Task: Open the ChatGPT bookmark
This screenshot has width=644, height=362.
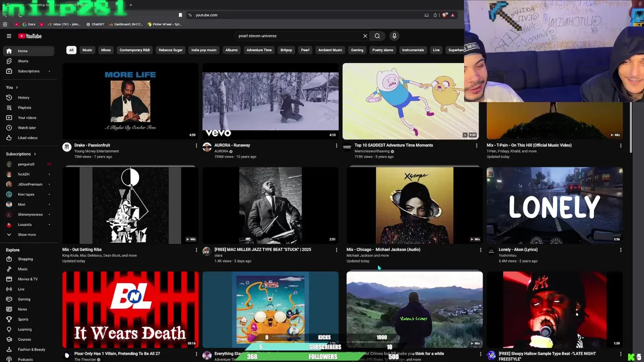Action: click(96, 24)
